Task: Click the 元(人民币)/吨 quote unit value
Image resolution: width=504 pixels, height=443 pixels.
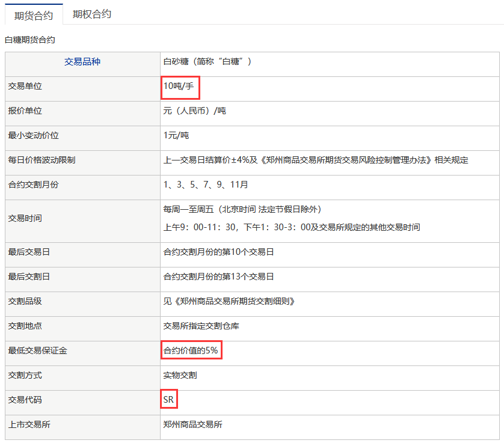Action: 194,111
